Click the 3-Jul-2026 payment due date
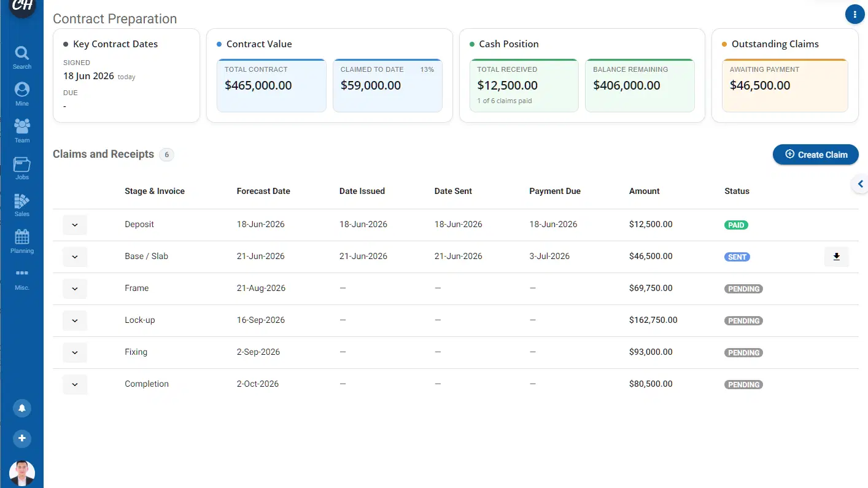This screenshot has height=488, width=868. [x=549, y=256]
